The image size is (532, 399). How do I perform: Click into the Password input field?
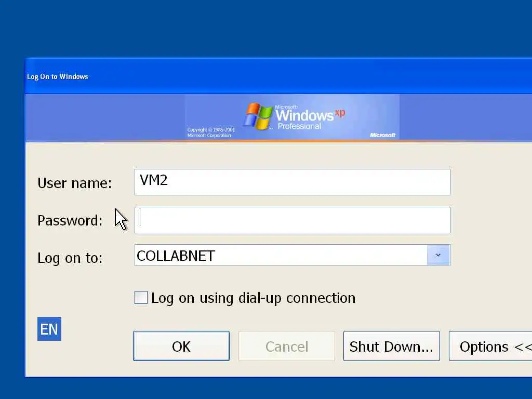coord(292,220)
